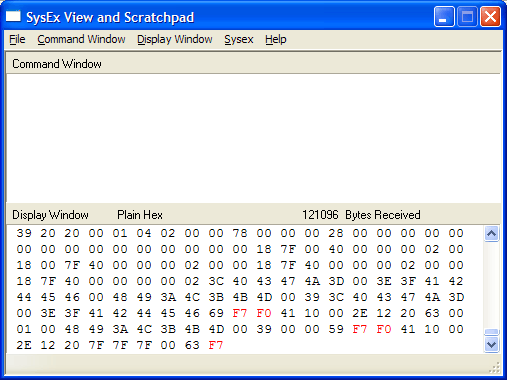
Task: Minimize the SysEx View window
Action: [x=444, y=16]
